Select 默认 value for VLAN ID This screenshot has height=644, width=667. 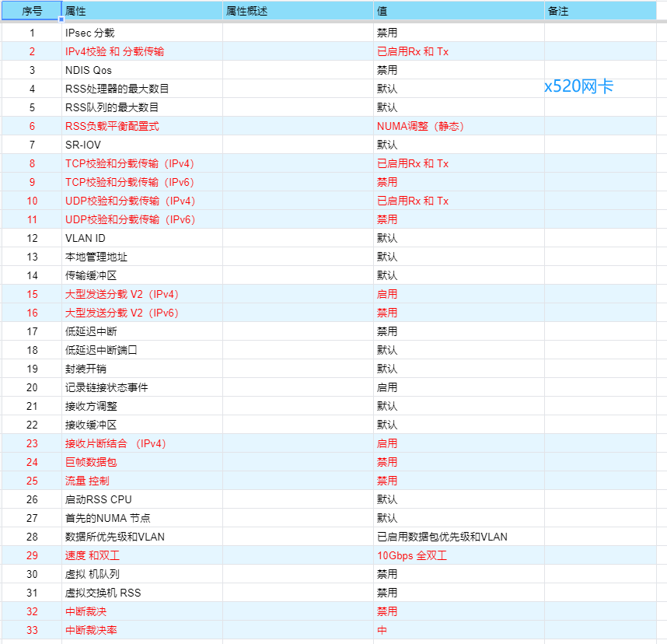(x=459, y=238)
